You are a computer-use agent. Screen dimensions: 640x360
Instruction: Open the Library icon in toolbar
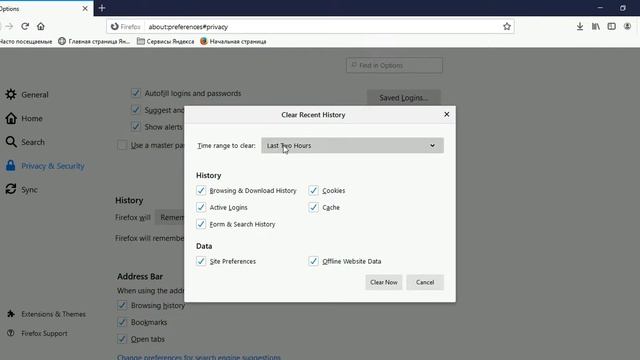596,27
